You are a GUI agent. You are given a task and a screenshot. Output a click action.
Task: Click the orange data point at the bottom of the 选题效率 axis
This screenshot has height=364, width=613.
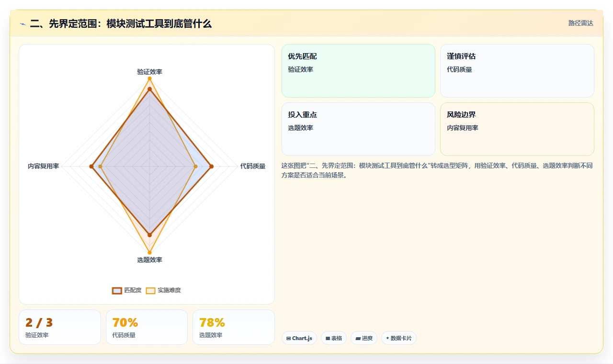click(149, 253)
